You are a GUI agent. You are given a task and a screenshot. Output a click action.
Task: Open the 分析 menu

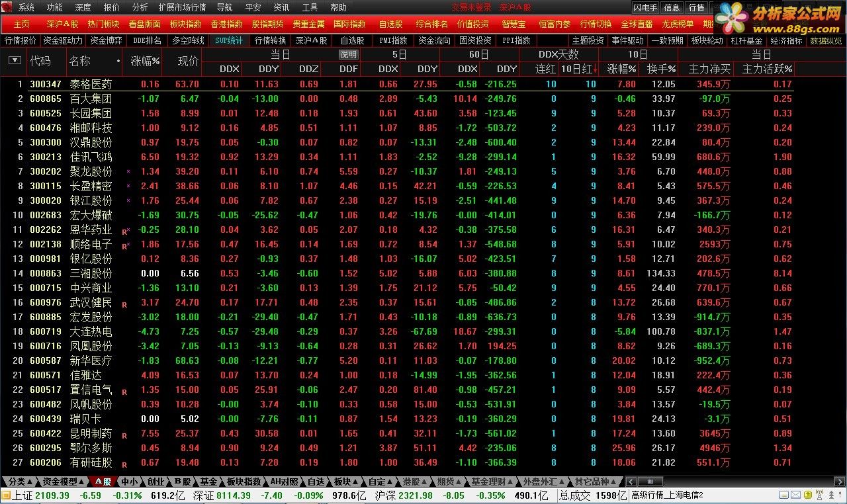point(140,8)
